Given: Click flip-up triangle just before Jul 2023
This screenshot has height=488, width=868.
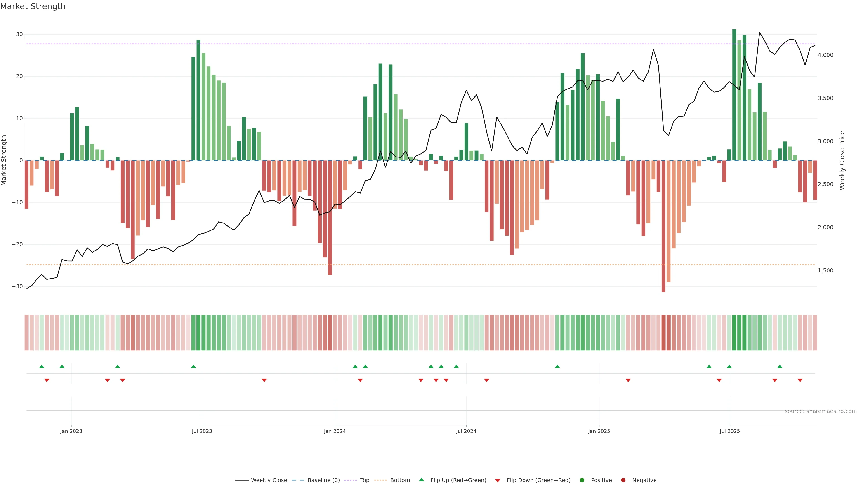Looking at the screenshot, I should [x=193, y=366].
